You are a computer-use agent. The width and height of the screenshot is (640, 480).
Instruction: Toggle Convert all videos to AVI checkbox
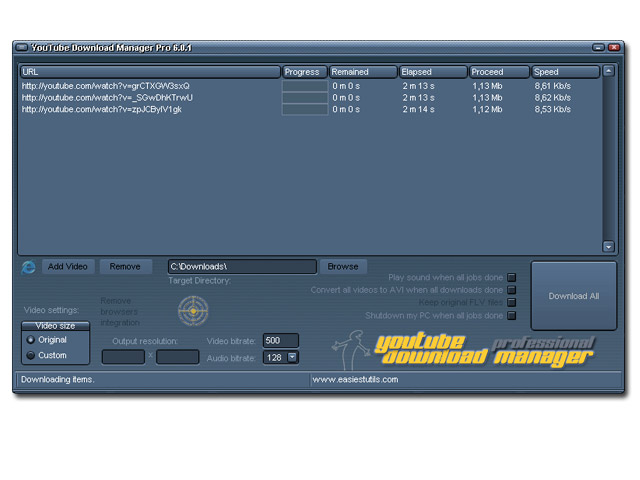(x=512, y=290)
